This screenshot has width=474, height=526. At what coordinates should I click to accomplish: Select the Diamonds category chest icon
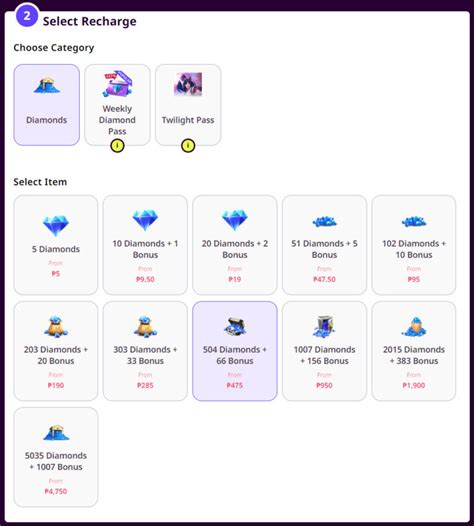pyautogui.click(x=47, y=86)
